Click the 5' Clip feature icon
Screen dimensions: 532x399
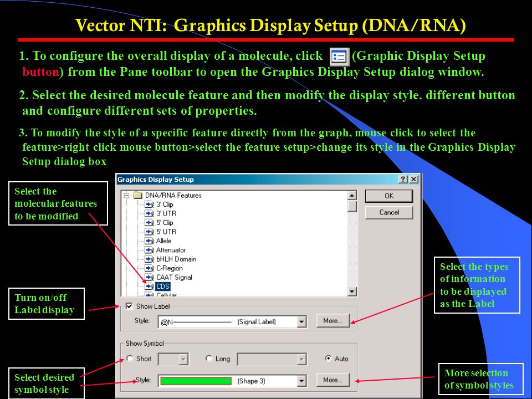[x=149, y=223]
